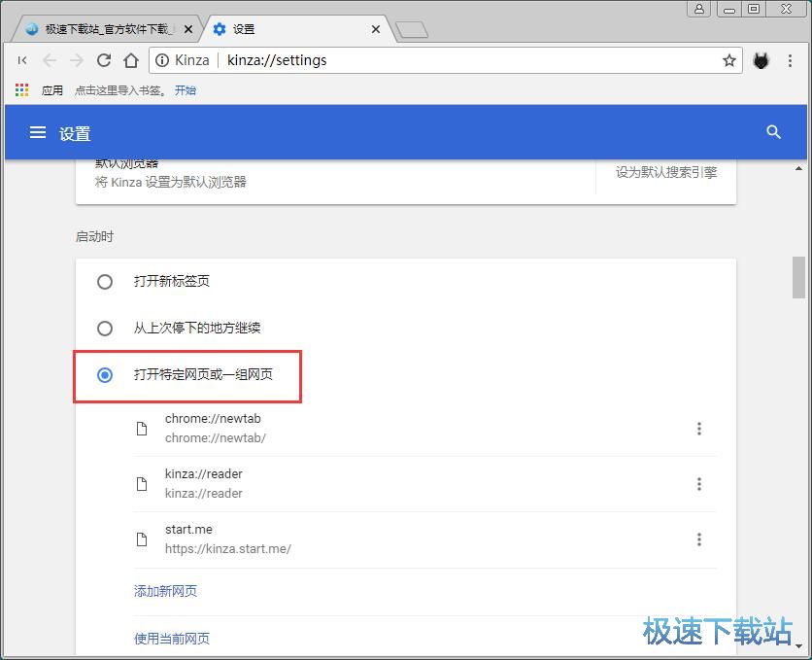The width and height of the screenshot is (812, 660).
Task: Toggle the sidebar button left of Back
Action: (22, 60)
